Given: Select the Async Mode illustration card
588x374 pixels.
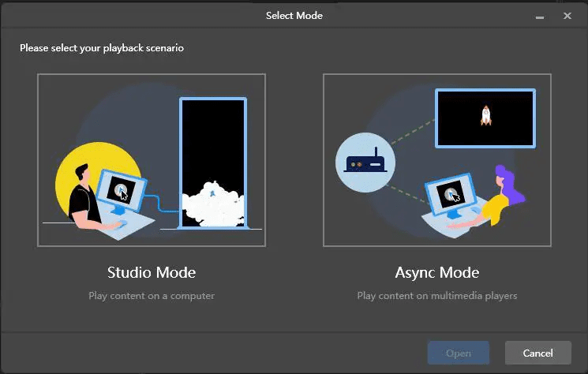Looking at the screenshot, I should point(437,160).
